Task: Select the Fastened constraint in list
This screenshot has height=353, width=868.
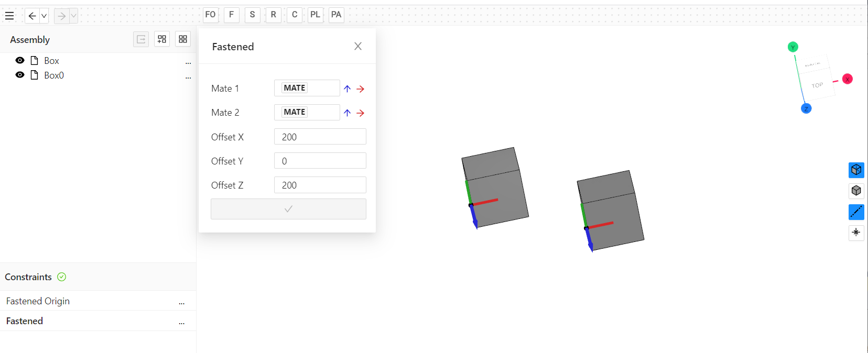Action: (25, 321)
